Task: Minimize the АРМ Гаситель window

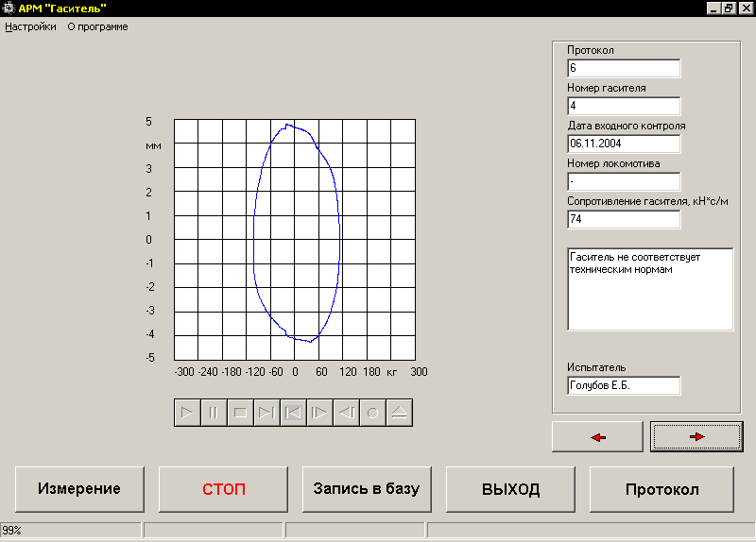Action: click(713, 8)
